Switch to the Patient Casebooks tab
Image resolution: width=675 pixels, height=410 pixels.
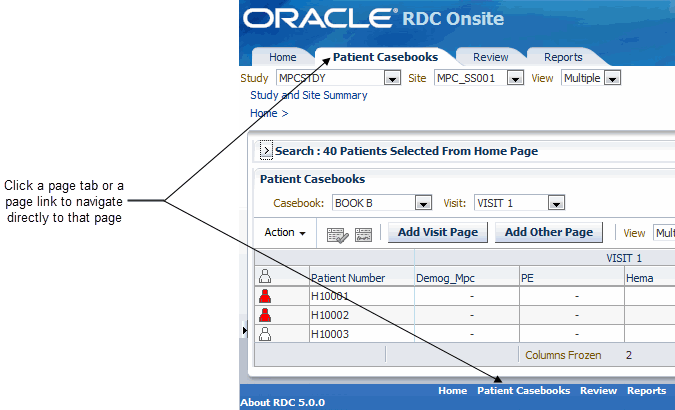point(385,57)
